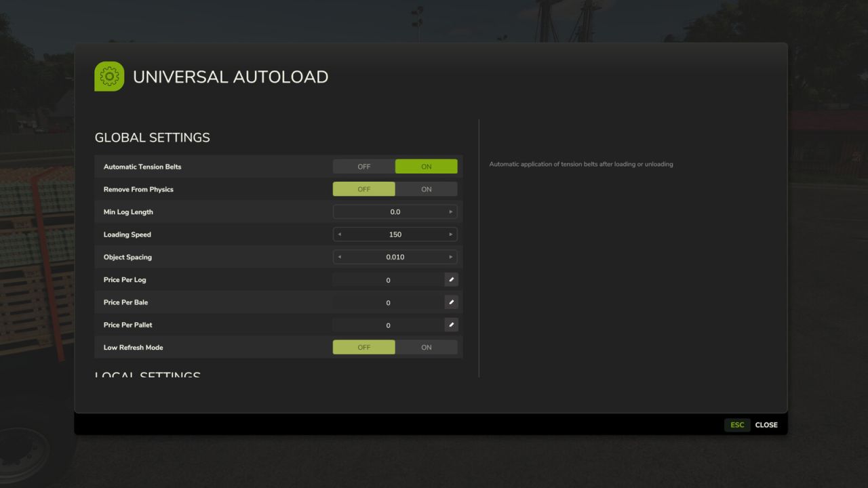This screenshot has width=868, height=488.
Task: Click the ON state of Automatic Tension Belts
Action: [x=426, y=166]
